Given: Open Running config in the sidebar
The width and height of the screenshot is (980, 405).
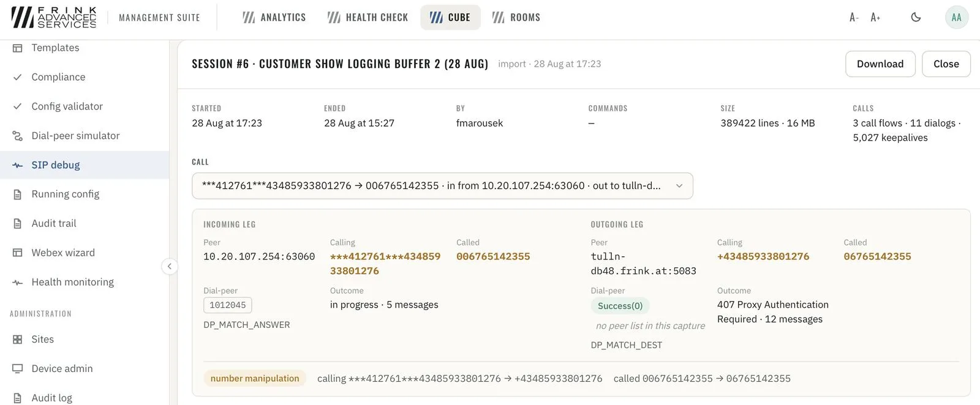Looking at the screenshot, I should pyautogui.click(x=85, y=195).
